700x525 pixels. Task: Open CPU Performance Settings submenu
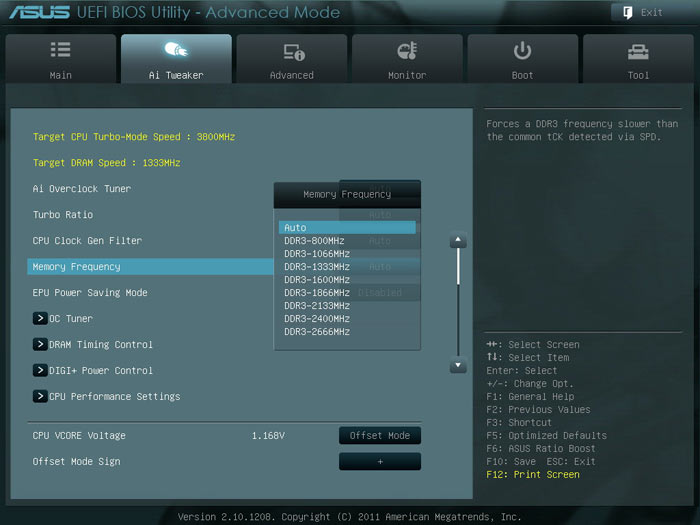(x=41, y=397)
